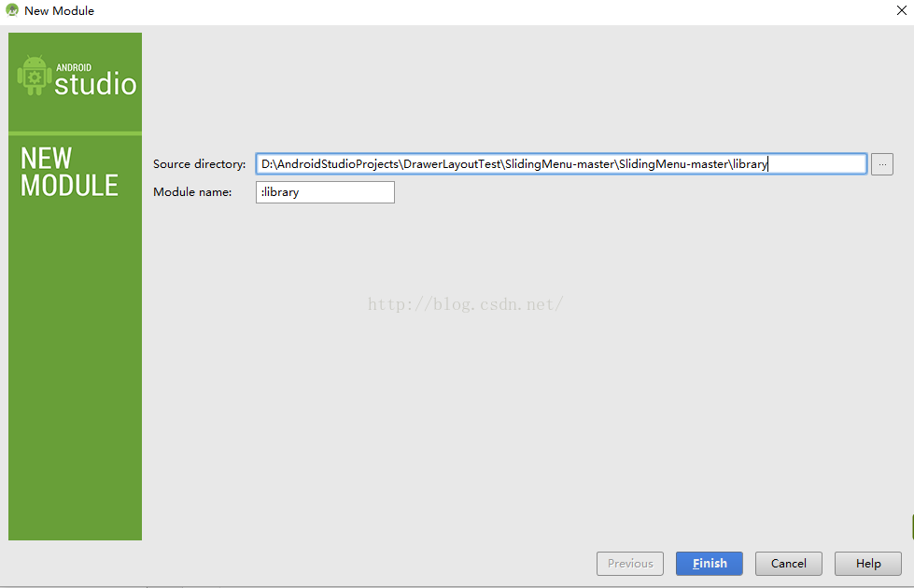This screenshot has width=914, height=588.
Task: Open Help for the New Module dialog
Action: click(868, 564)
